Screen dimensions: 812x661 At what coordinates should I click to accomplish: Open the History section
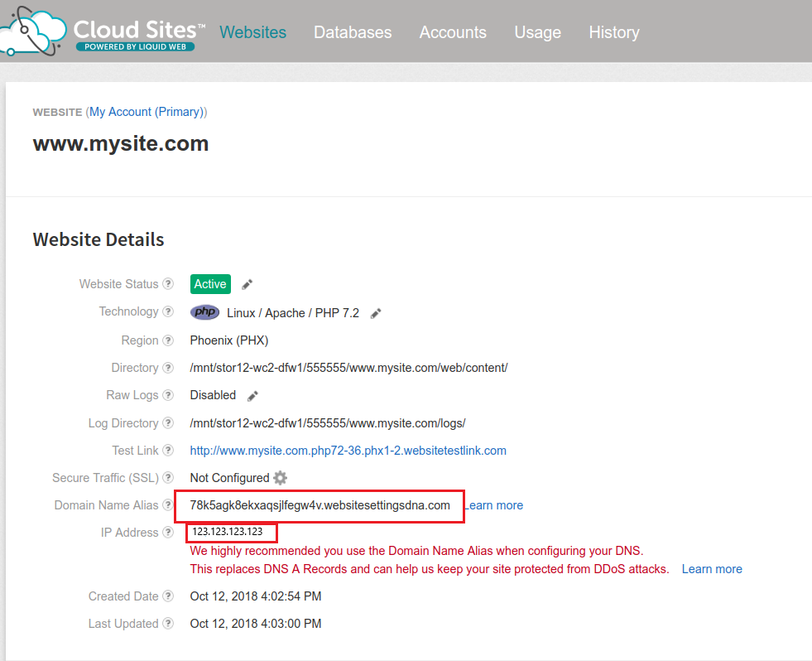(614, 32)
